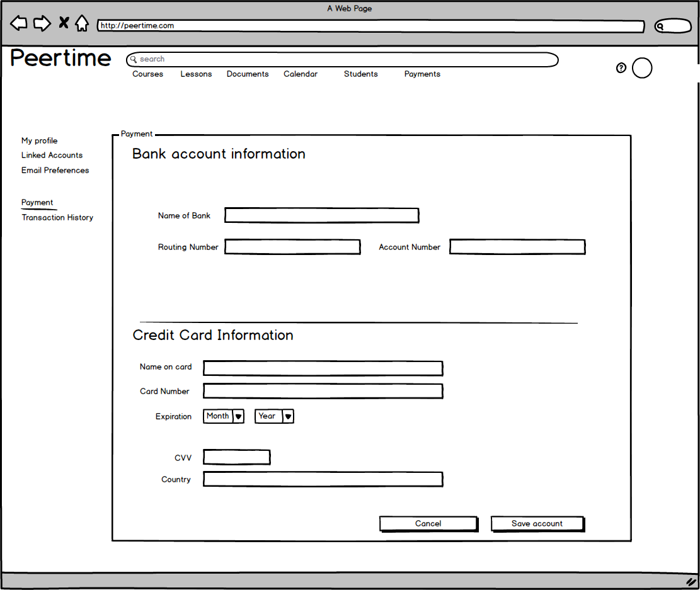Image resolution: width=700 pixels, height=590 pixels.
Task: Click the Peertime search bar
Action: (x=342, y=60)
